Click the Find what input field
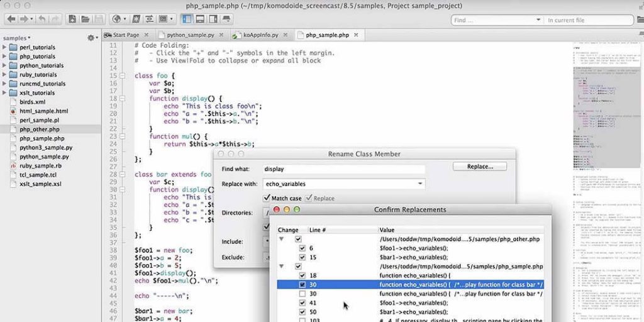Viewport: 644px width, 322px height. point(344,169)
